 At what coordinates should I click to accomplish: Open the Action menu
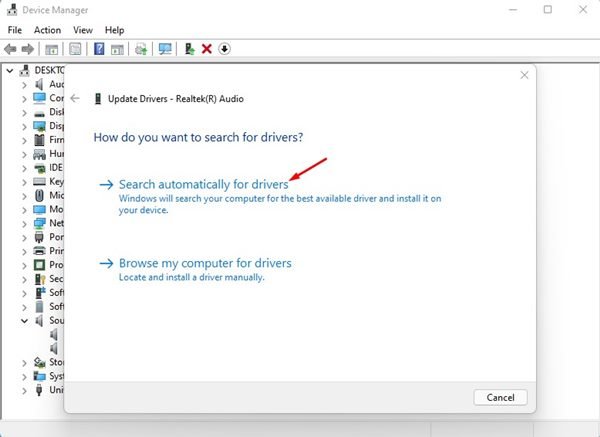47,30
